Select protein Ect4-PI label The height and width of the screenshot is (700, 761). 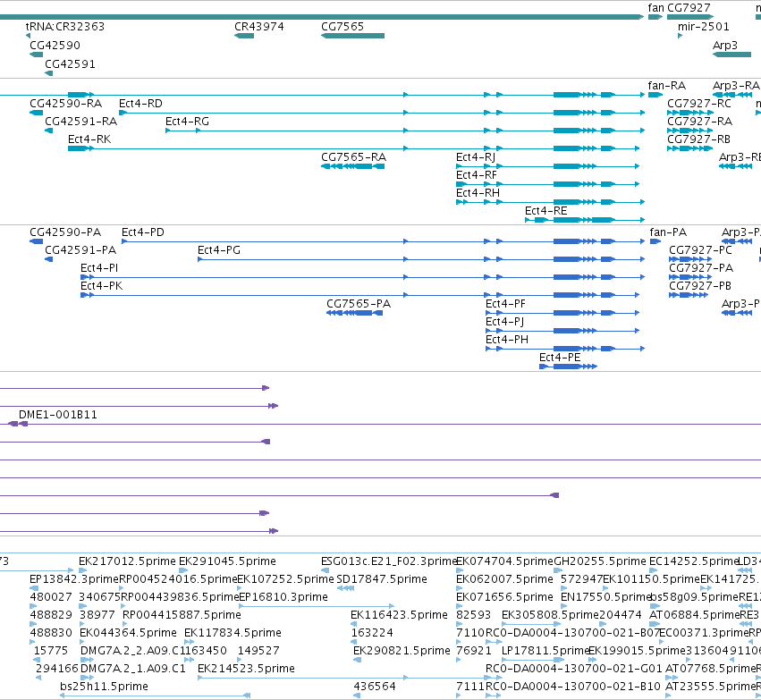point(99,268)
